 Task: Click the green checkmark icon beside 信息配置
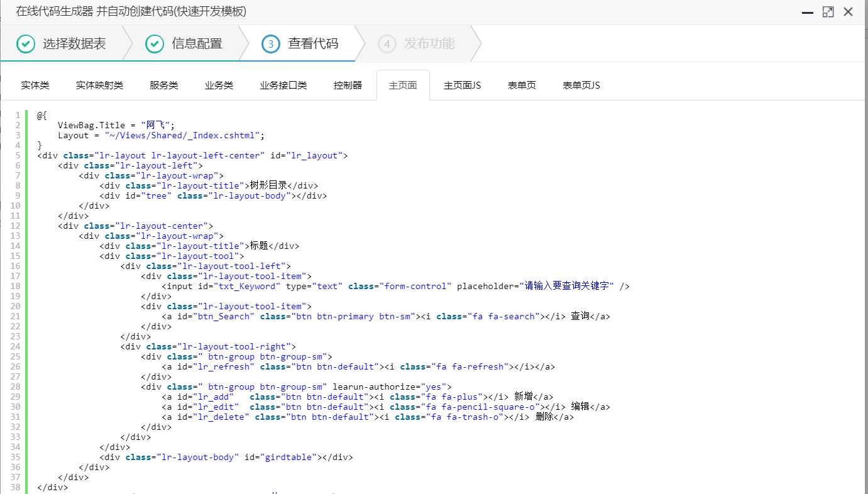tap(155, 44)
